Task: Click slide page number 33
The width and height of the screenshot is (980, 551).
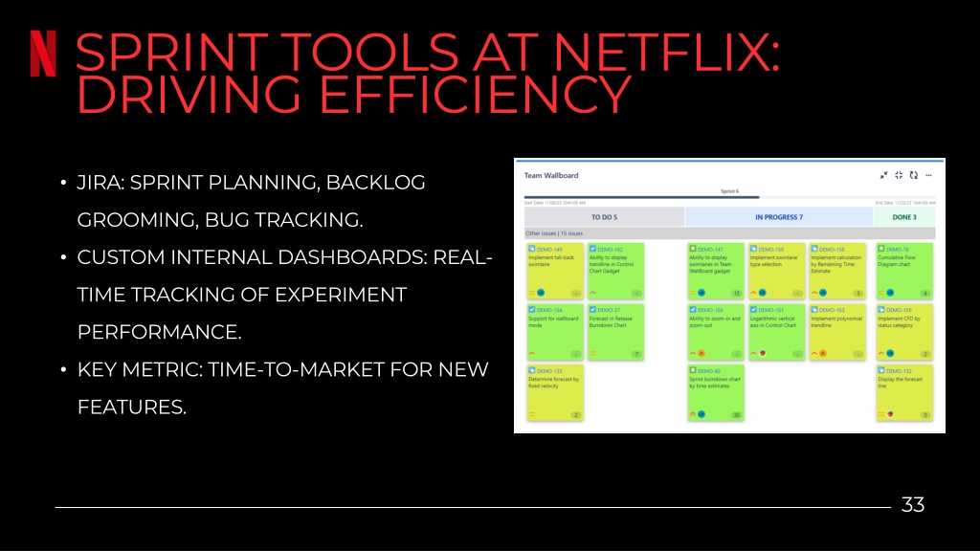Action: [912, 505]
